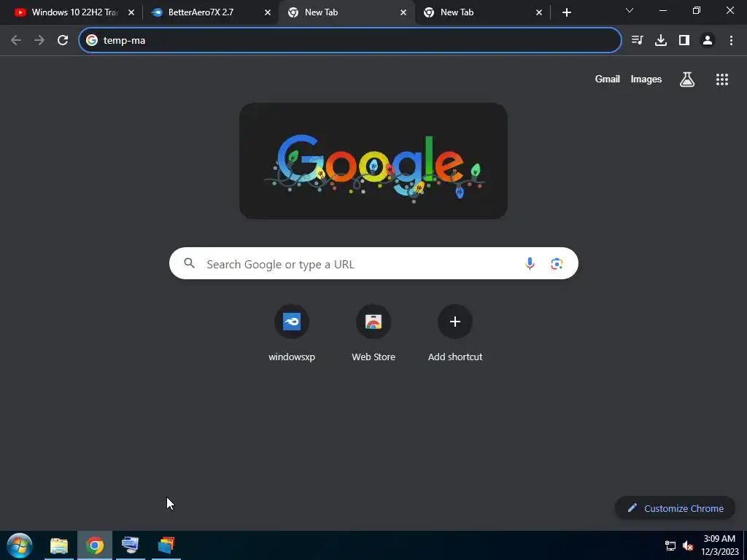The height and width of the screenshot is (560, 747).
Task: Click the Google holiday lights doodle
Action: tap(373, 161)
